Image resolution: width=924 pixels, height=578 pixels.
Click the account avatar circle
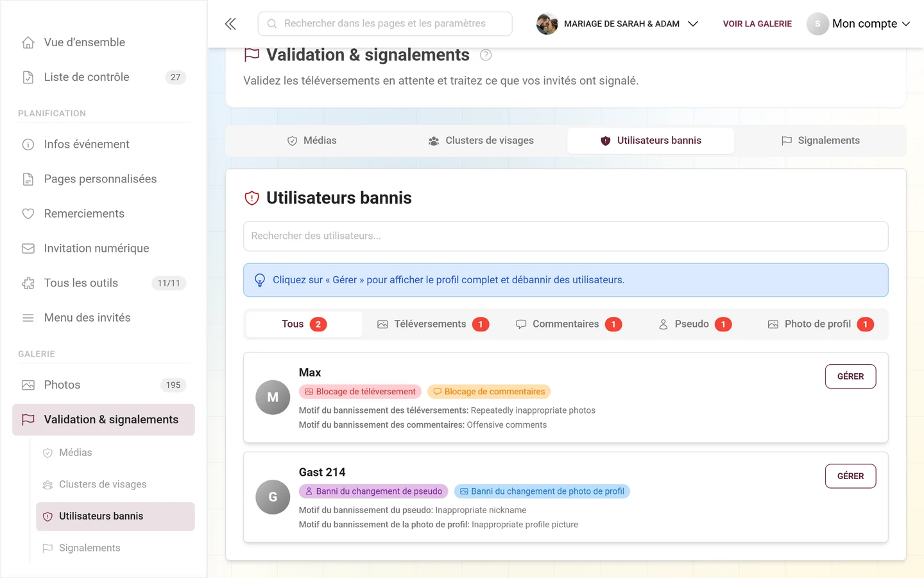pyautogui.click(x=817, y=24)
